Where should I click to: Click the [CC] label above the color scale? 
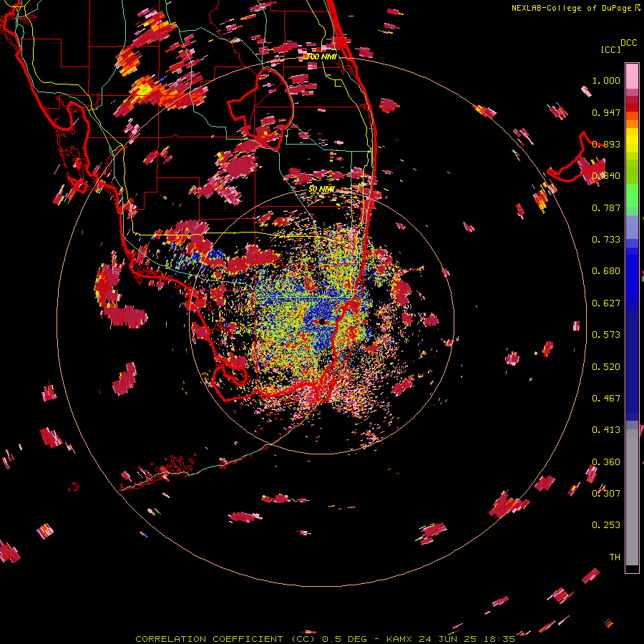coord(610,49)
